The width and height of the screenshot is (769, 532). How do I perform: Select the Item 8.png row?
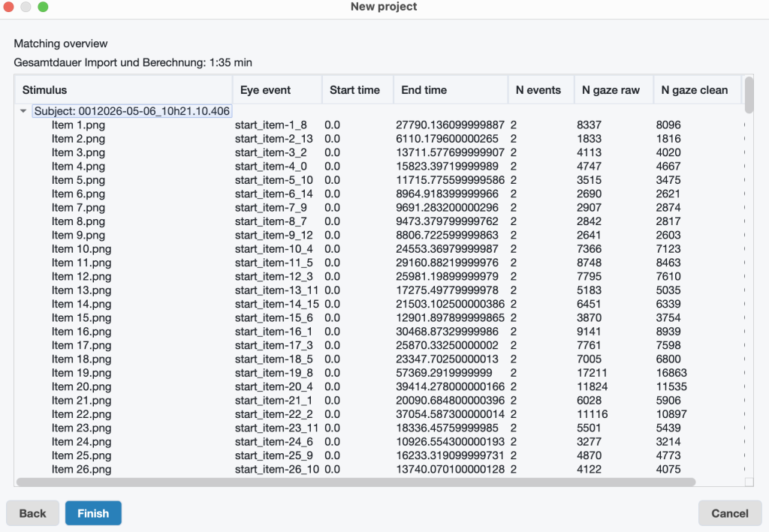point(378,221)
